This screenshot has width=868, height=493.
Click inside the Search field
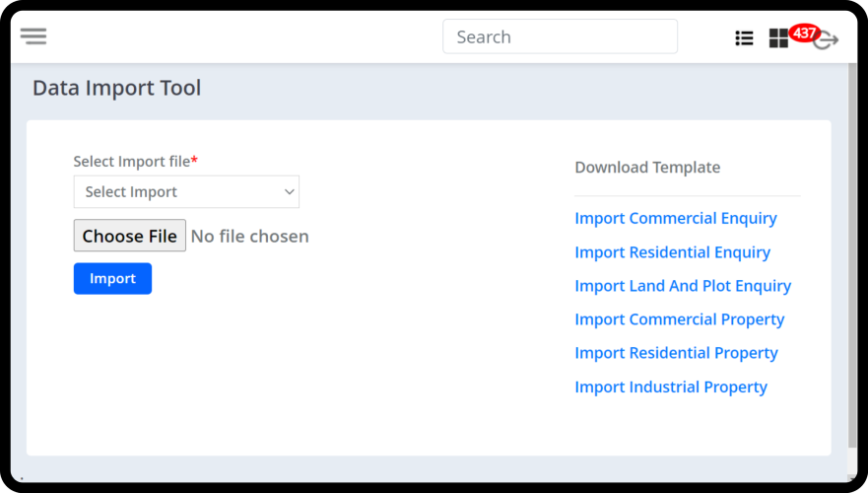point(560,37)
